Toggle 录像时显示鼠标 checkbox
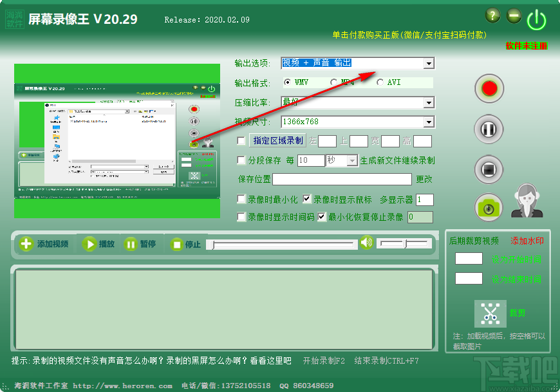The width and height of the screenshot is (560, 392). tap(307, 199)
